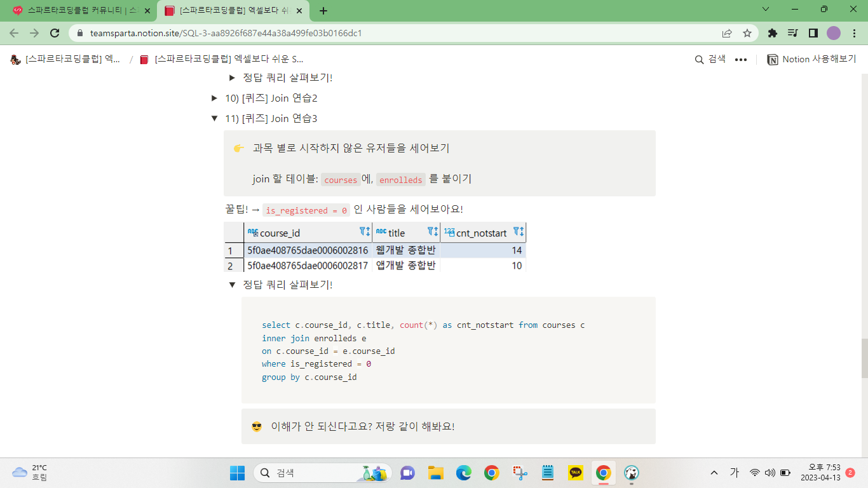The width and height of the screenshot is (868, 488).
Task: Open Chrome three-dot menu
Action: [853, 33]
